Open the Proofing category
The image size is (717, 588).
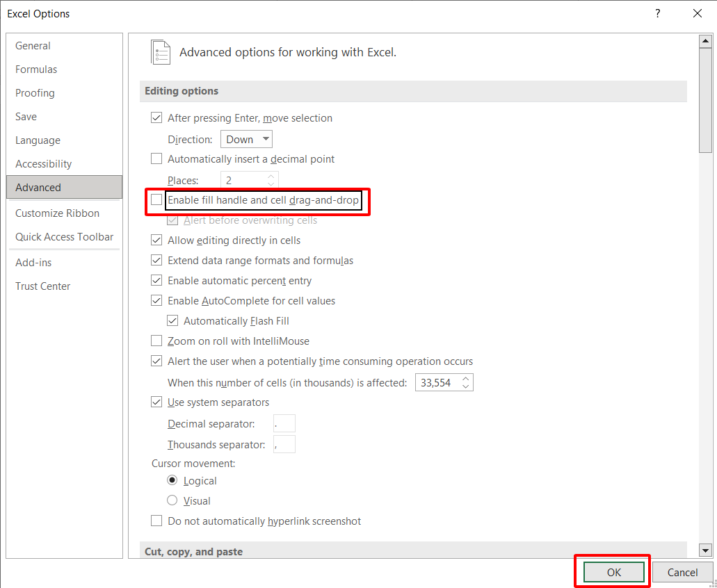[x=64, y=92]
